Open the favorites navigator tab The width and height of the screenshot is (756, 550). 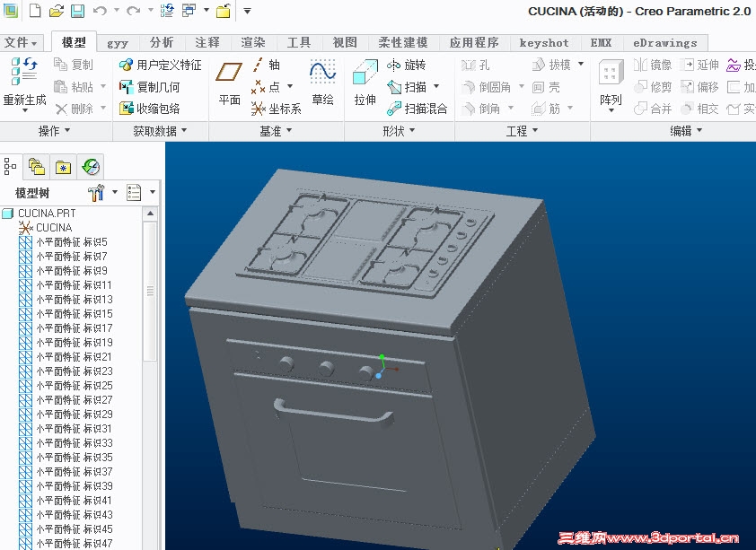click(63, 167)
